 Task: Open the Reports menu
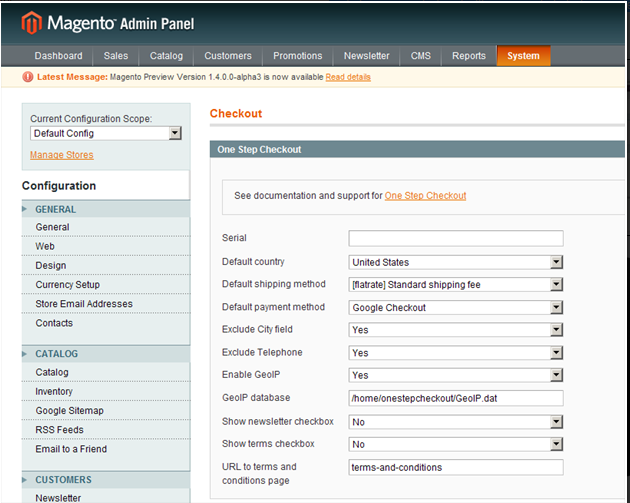pyautogui.click(x=469, y=56)
